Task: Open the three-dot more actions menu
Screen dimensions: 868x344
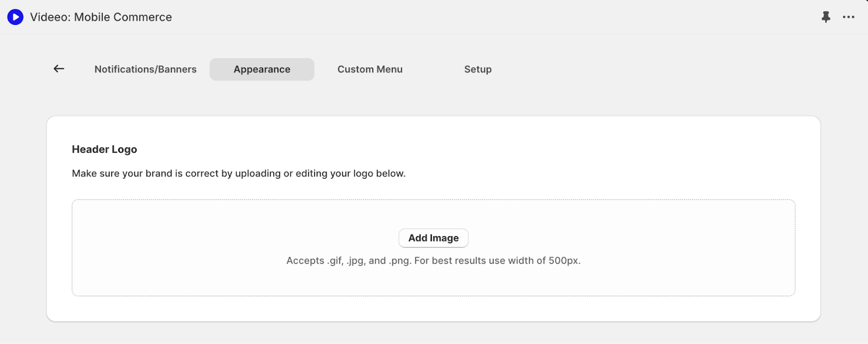Action: 848,17
